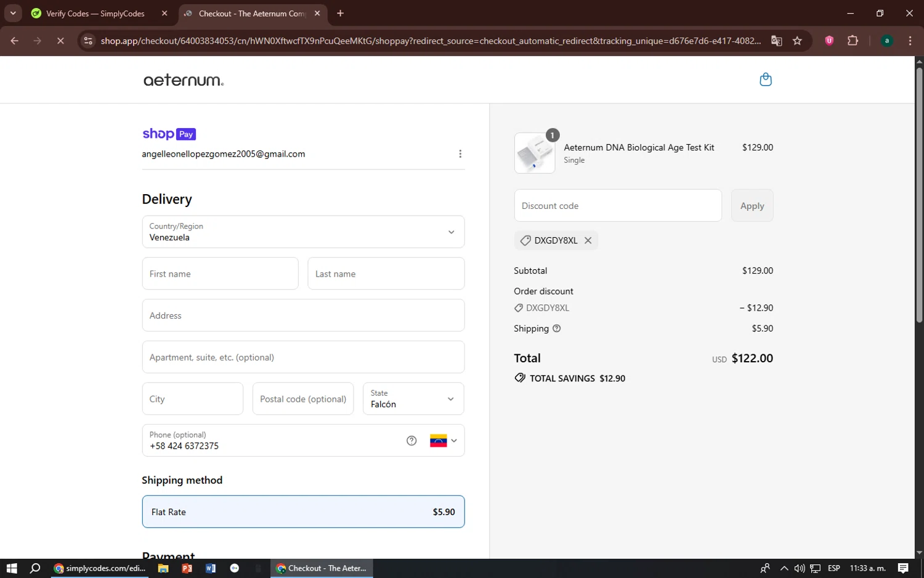Open Word from taskbar
This screenshot has height=578, width=924.
(211, 568)
